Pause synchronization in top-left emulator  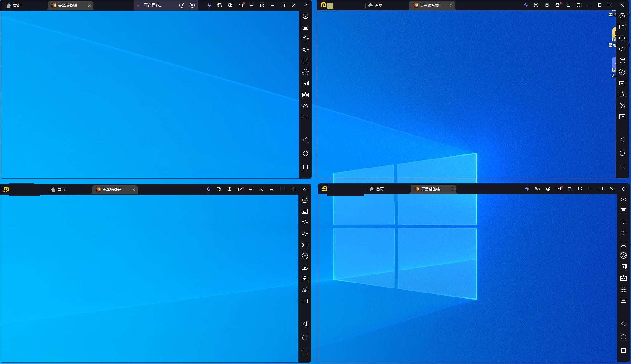[x=182, y=5]
